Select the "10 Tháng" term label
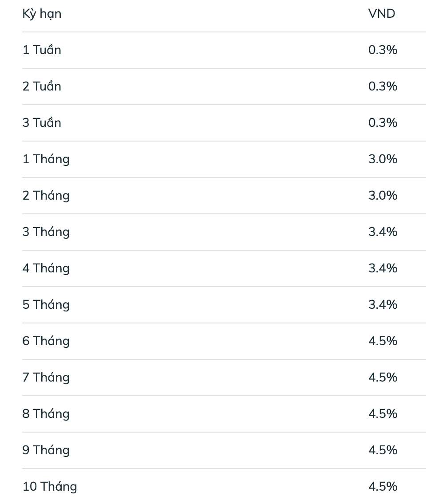This screenshot has width=426, height=504. (50, 486)
